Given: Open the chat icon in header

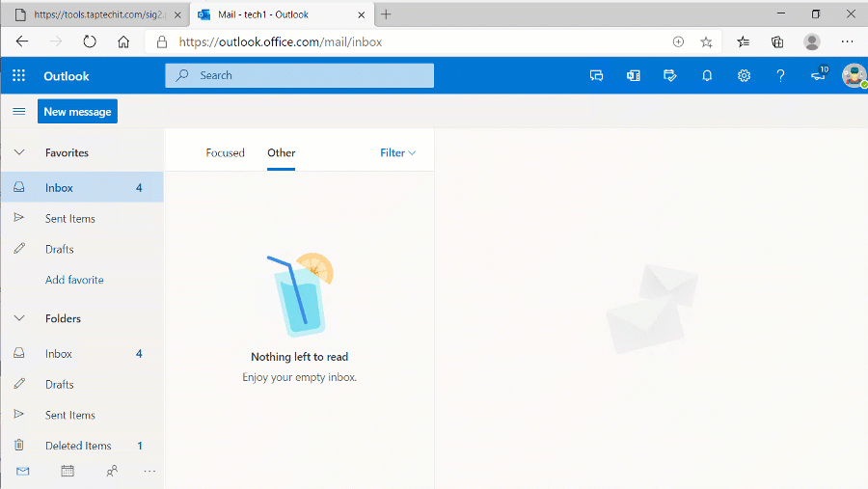Looking at the screenshot, I should (x=596, y=76).
